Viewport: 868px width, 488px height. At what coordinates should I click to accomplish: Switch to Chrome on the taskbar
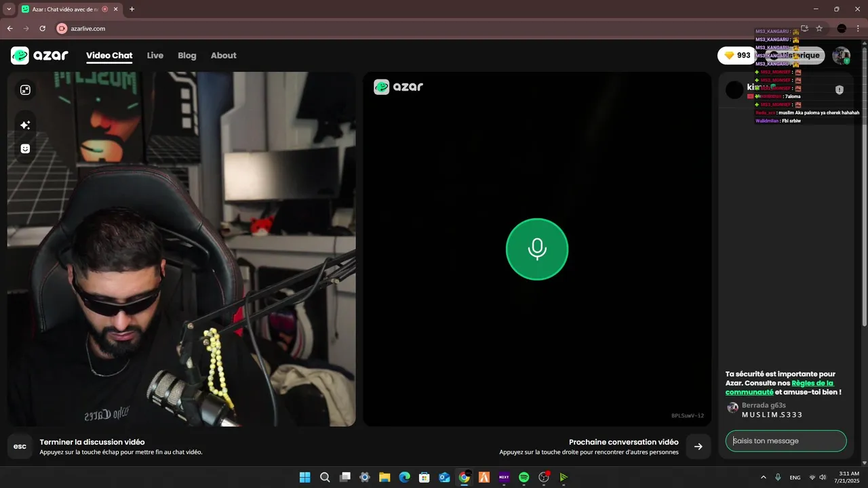tap(464, 477)
